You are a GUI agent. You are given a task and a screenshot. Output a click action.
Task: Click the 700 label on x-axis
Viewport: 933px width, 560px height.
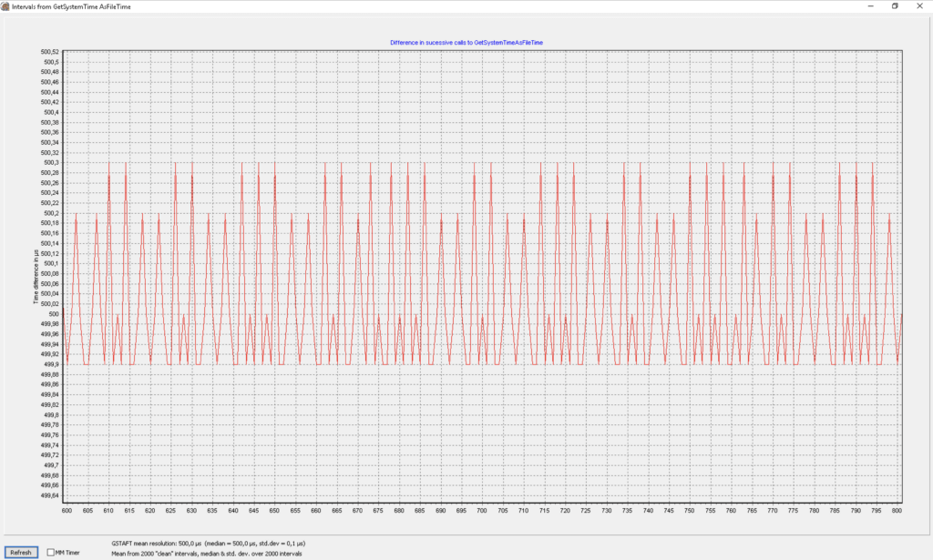(482, 511)
